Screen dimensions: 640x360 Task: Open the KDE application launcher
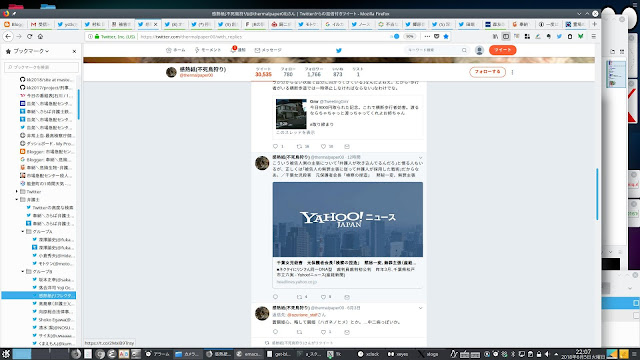(x=6, y=354)
